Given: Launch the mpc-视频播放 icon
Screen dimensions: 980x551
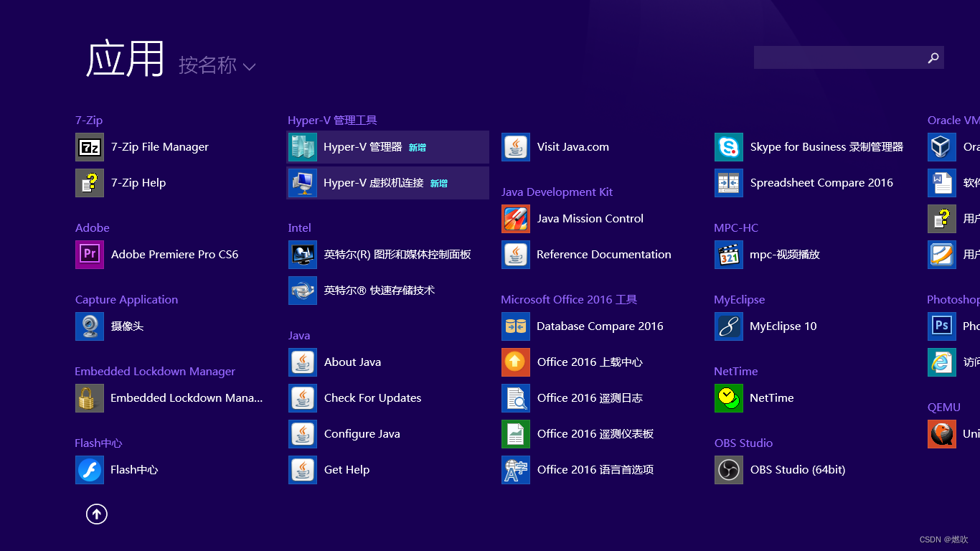Looking at the screenshot, I should (x=729, y=255).
